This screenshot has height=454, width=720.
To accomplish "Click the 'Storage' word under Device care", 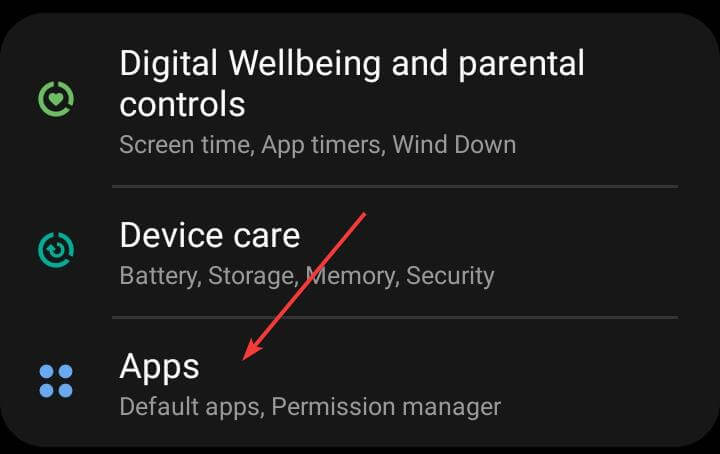I will [x=252, y=276].
